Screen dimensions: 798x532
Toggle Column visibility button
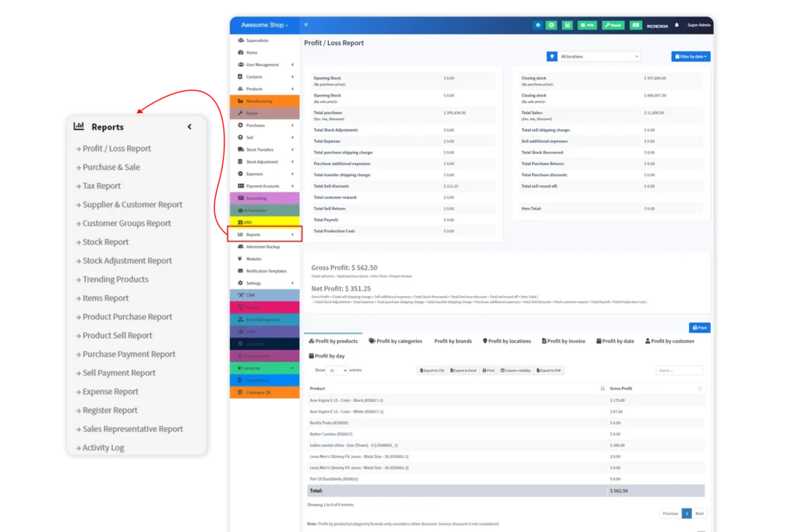pyautogui.click(x=515, y=371)
